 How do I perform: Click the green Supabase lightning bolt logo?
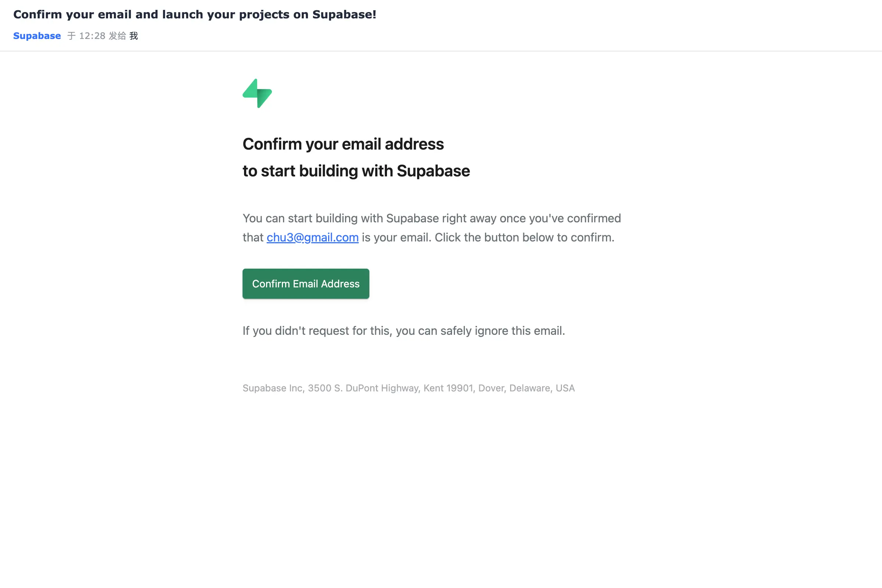pos(257,93)
